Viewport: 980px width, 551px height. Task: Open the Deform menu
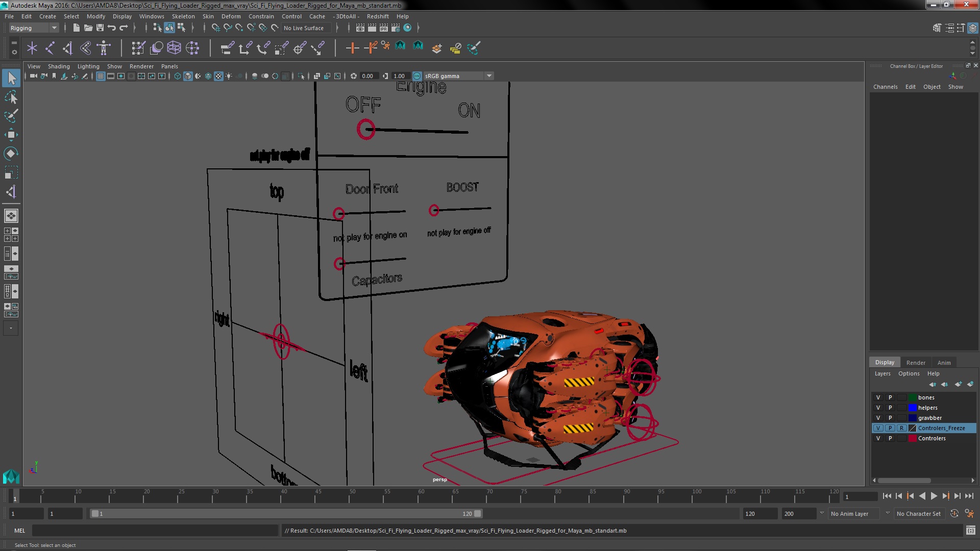point(231,16)
